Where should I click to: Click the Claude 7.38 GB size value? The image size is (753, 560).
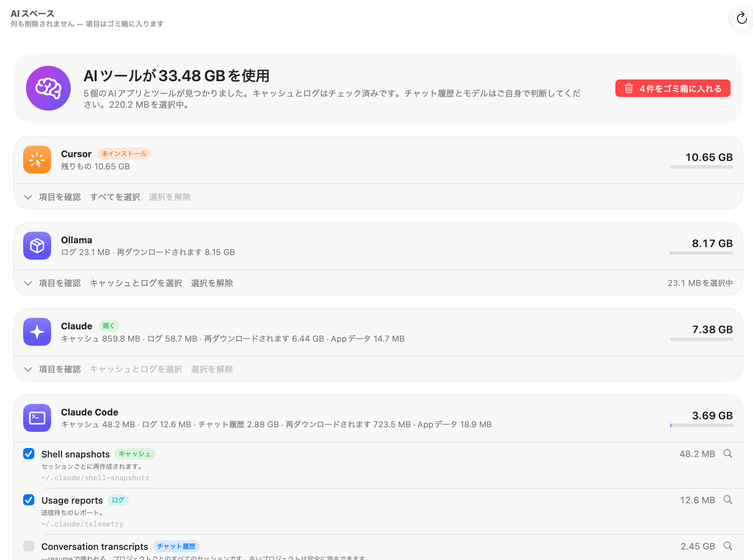(712, 329)
